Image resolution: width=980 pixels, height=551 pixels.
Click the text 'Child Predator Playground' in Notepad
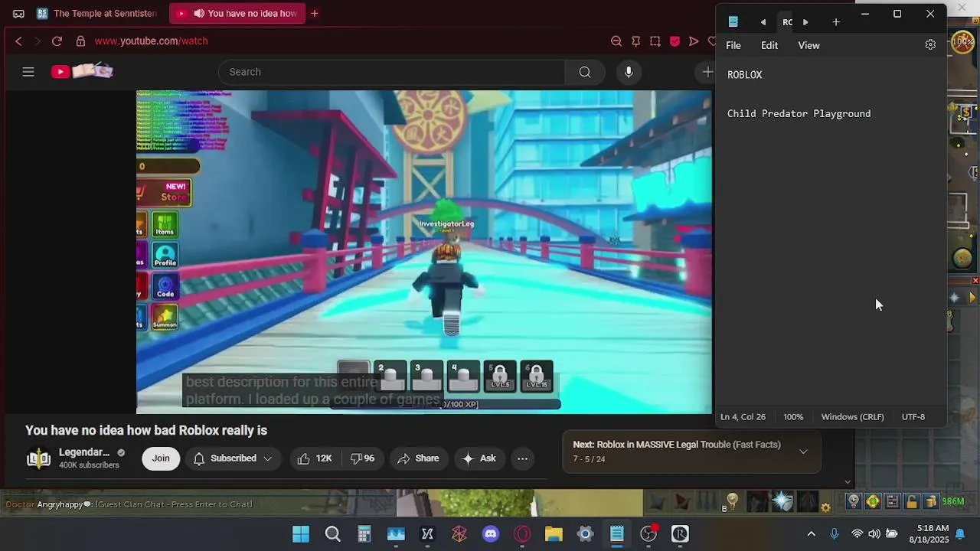click(799, 113)
